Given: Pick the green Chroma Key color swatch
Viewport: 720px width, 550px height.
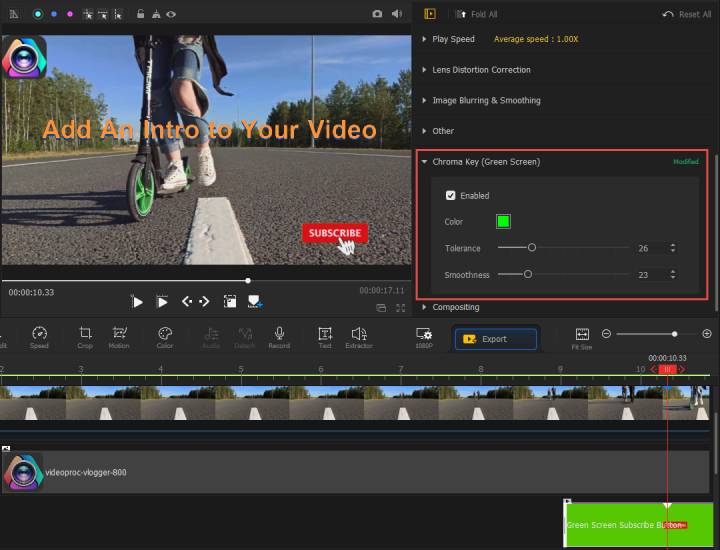Looking at the screenshot, I should coord(504,221).
